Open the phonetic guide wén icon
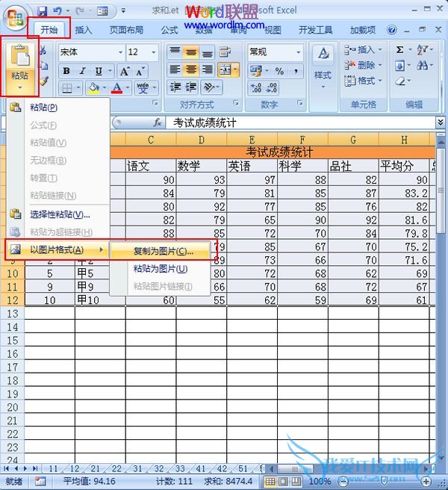Viewport: 448px width, 490px height. point(143,88)
